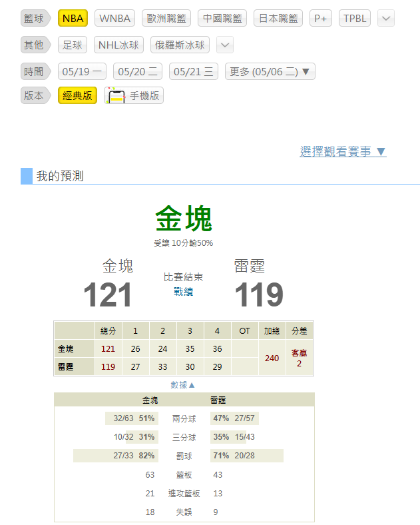Open the 更多 (05/06 二) date dropdown

click(x=270, y=72)
